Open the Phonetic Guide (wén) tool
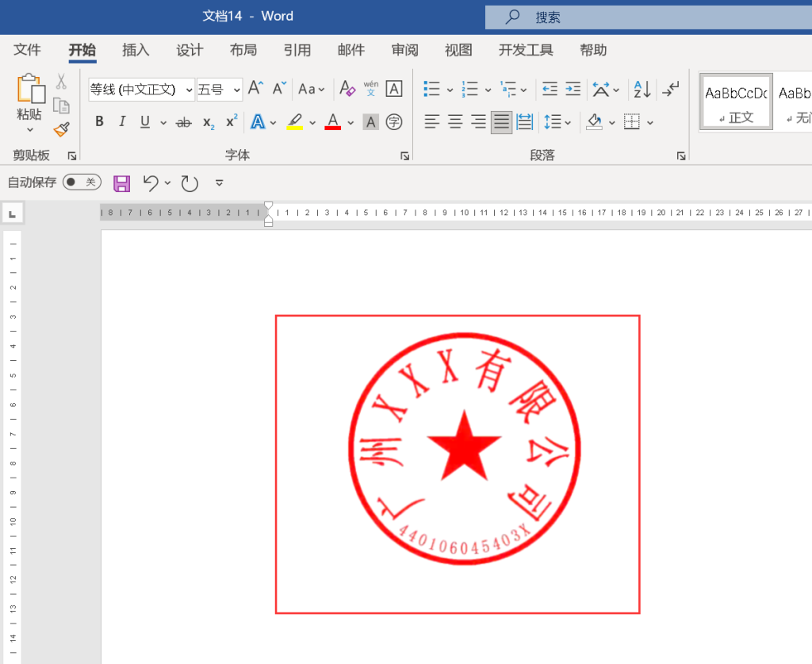 pos(371,88)
